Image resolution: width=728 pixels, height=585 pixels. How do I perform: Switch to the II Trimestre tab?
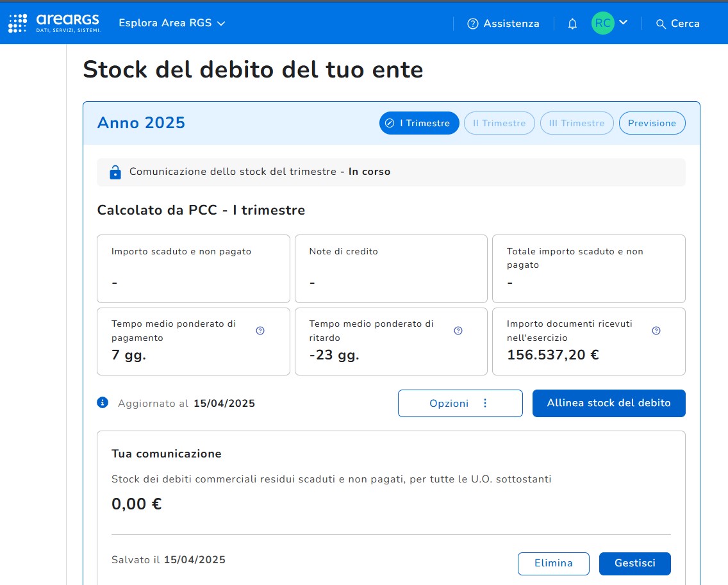[499, 123]
